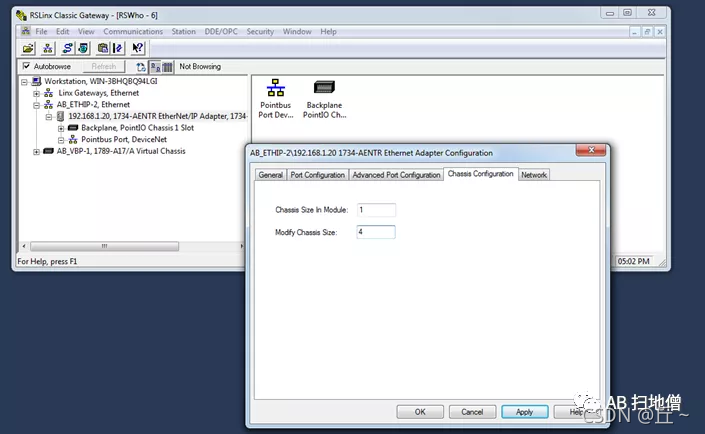The height and width of the screenshot is (434, 705).
Task: Select the Chassis Configuration tab
Action: click(x=481, y=174)
